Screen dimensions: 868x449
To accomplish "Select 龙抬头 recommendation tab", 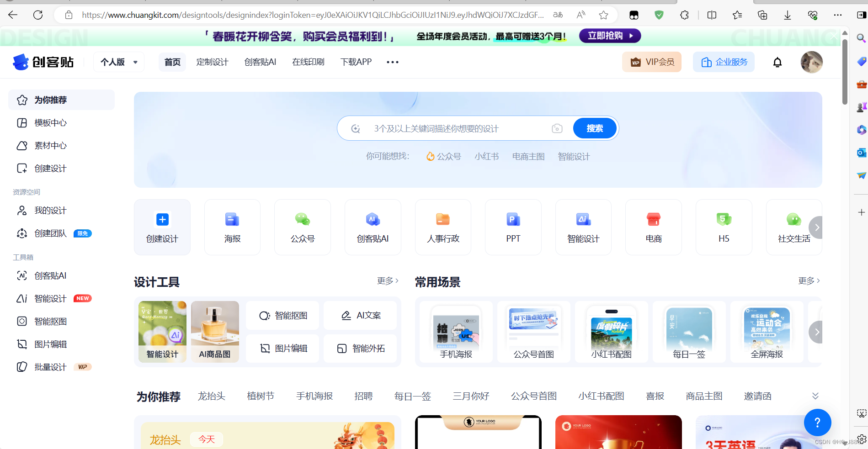I will [212, 396].
